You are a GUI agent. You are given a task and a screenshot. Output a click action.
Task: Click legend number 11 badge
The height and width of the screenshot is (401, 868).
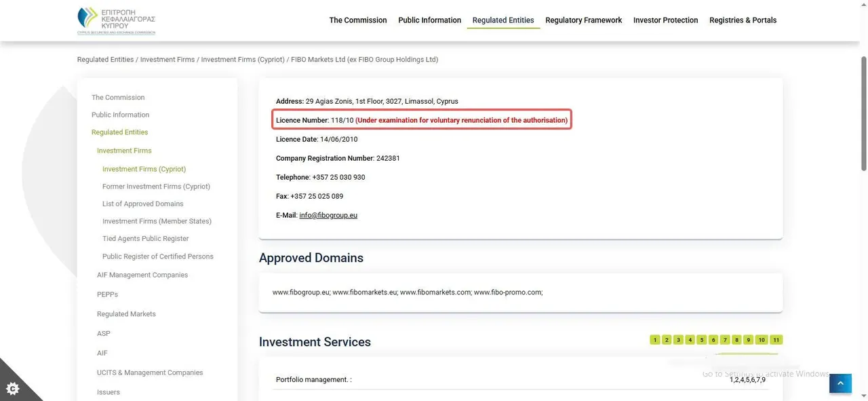point(776,340)
